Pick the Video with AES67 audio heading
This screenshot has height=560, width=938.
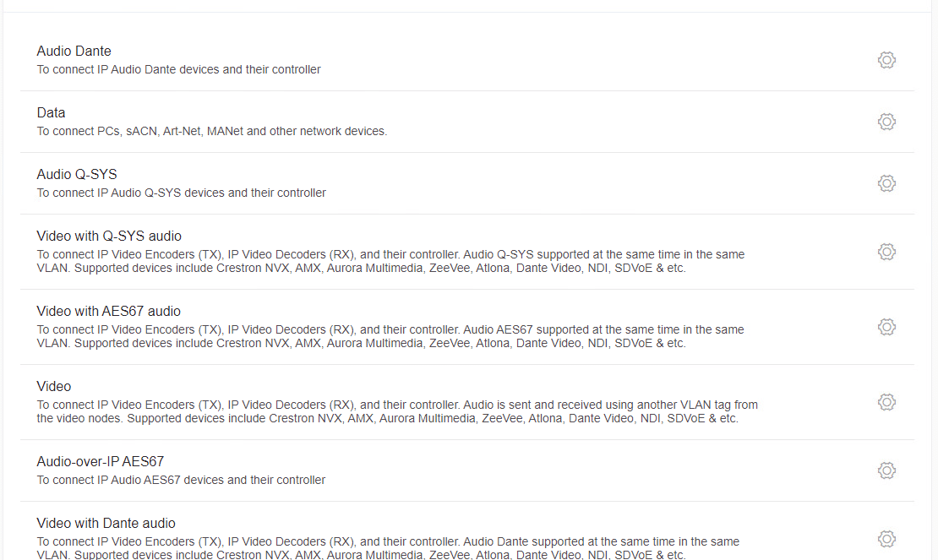click(x=108, y=311)
